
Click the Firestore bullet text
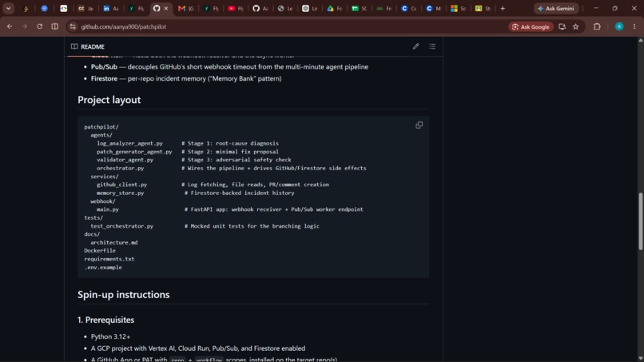186,78
